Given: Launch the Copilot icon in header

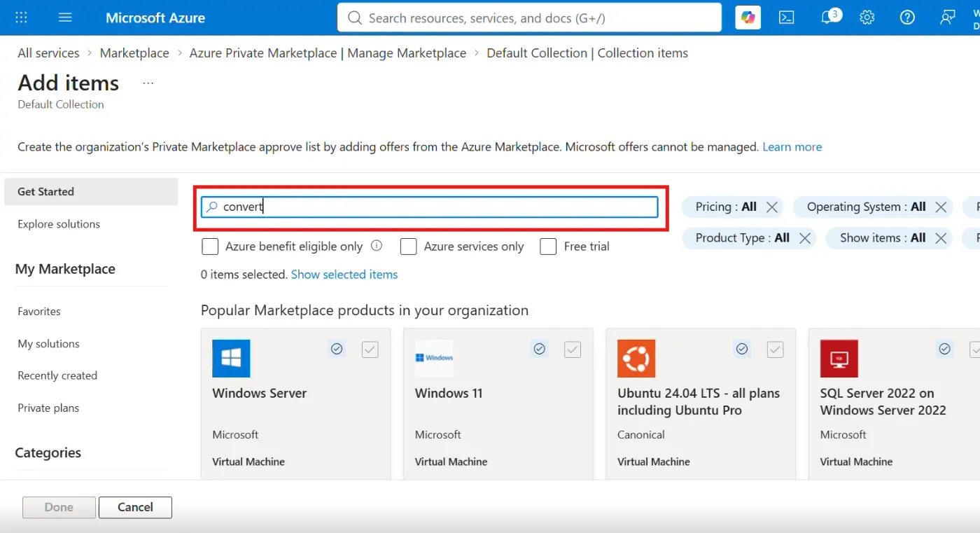Looking at the screenshot, I should click(748, 18).
